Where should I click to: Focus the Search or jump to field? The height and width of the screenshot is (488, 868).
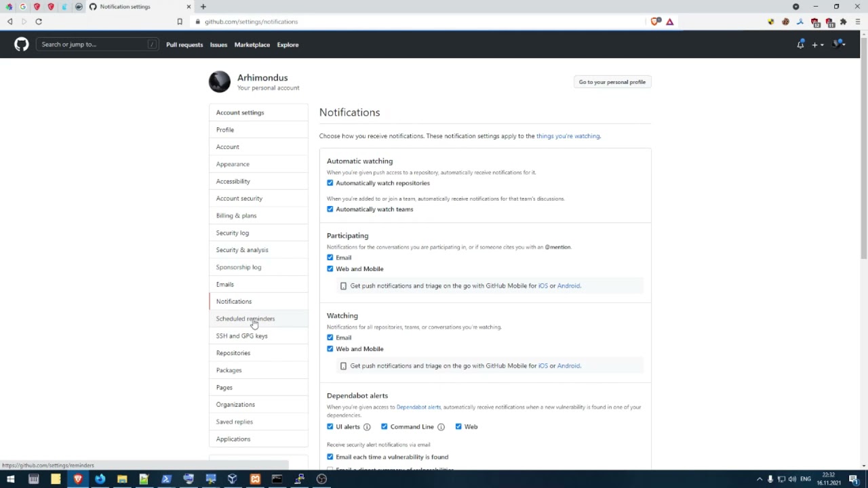pos(98,45)
